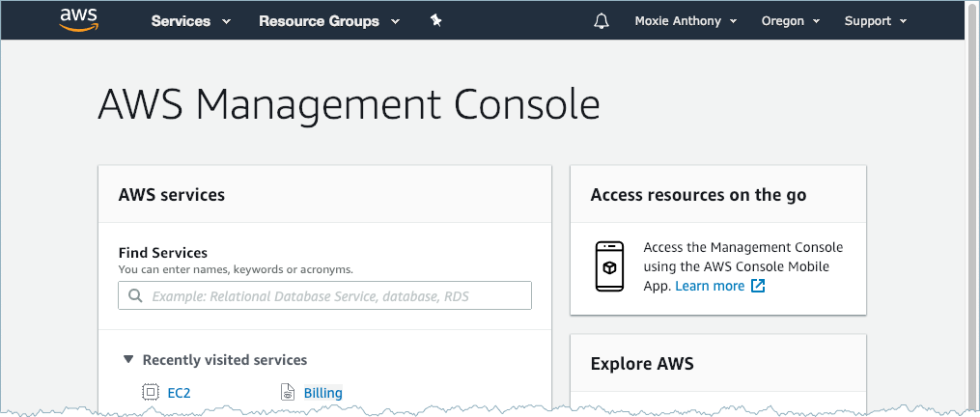
Task: Click the Explore AWS heading
Action: pyautogui.click(x=642, y=363)
